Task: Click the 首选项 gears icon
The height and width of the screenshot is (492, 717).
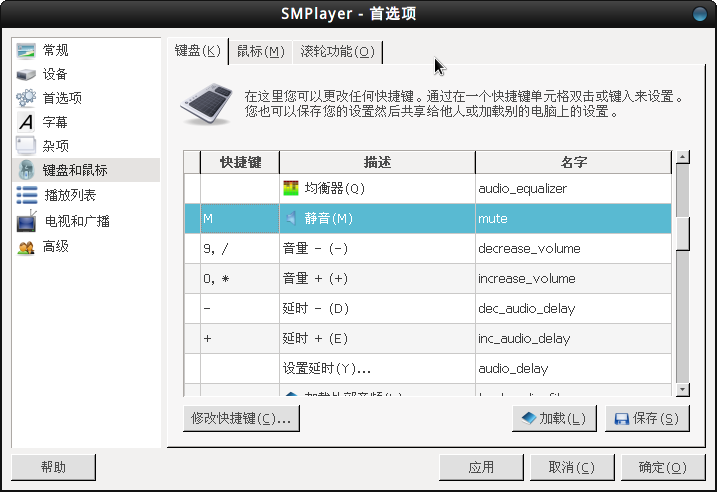Action: [26, 98]
